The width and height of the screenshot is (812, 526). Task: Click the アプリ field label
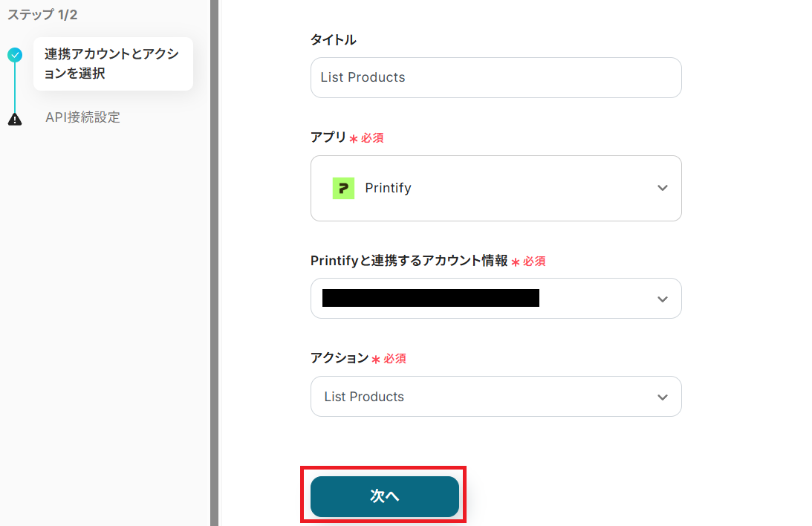[x=328, y=137]
